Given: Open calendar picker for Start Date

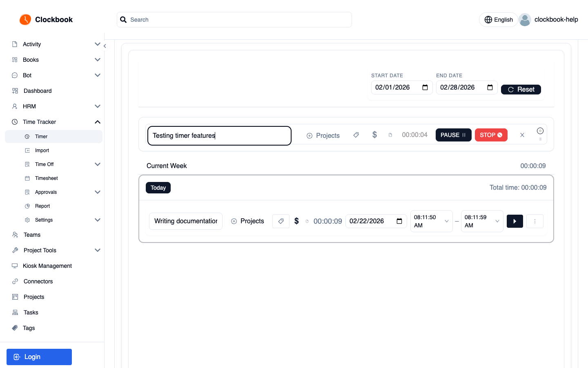Looking at the screenshot, I should click(x=425, y=88).
